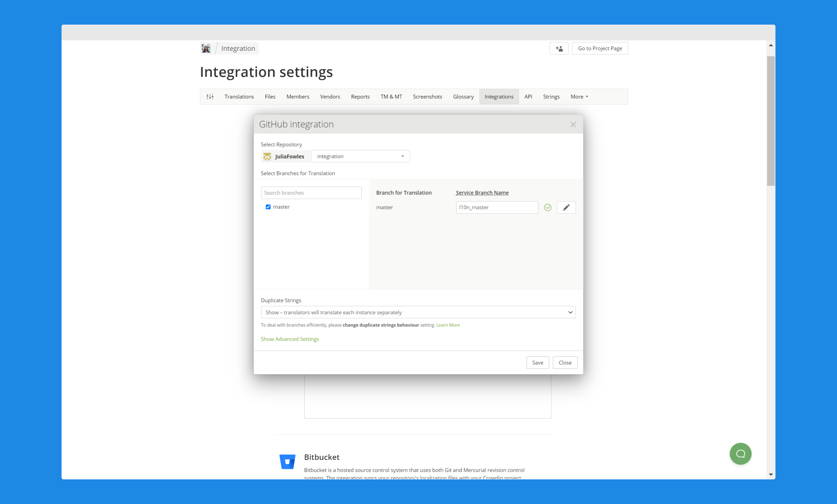The width and height of the screenshot is (837, 504).
Task: Open the integration repository dropdown
Action: pos(360,157)
